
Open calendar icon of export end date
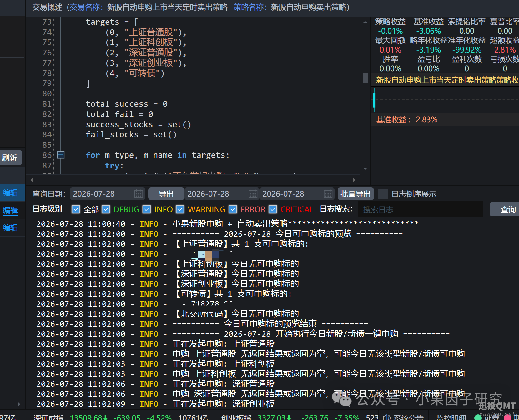pos(328,194)
